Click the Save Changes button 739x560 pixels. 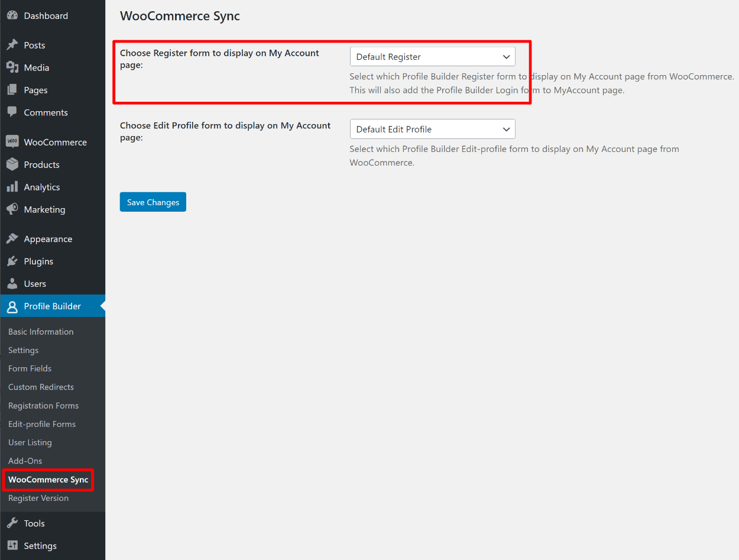pos(153,202)
